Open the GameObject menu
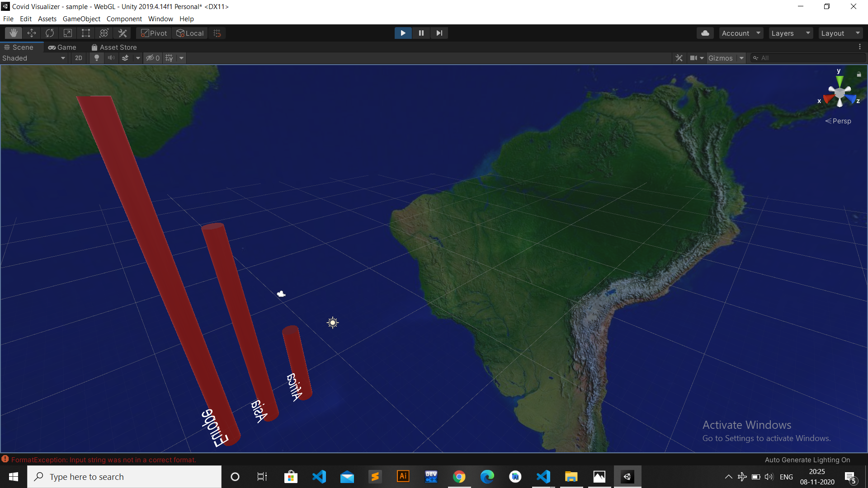This screenshot has height=488, width=868. pyautogui.click(x=81, y=19)
